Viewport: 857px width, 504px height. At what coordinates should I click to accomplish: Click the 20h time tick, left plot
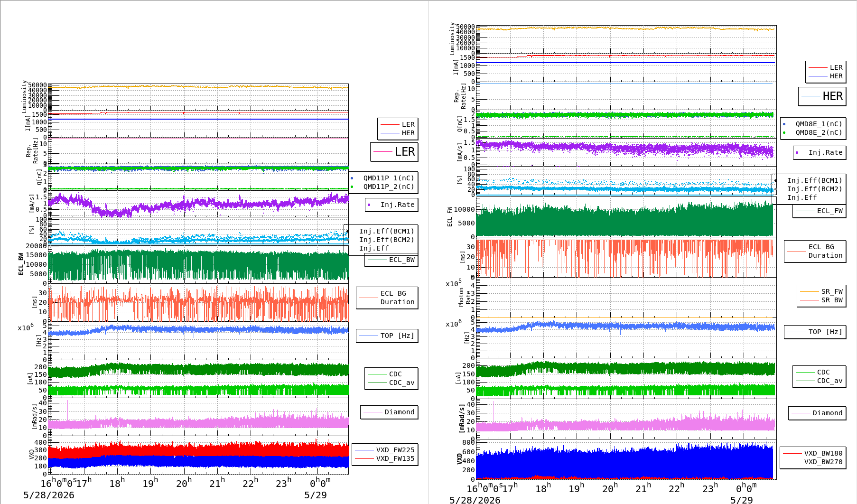point(184,483)
